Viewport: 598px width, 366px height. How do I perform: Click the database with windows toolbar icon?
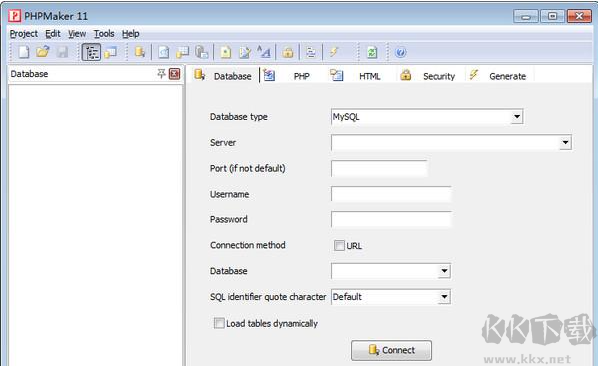click(111, 52)
